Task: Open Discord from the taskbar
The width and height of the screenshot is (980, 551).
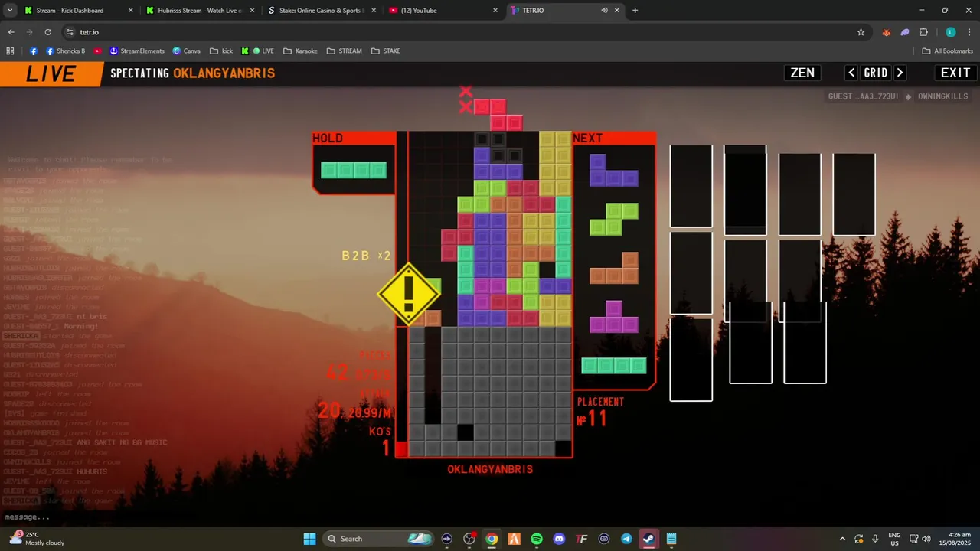Action: [559, 539]
